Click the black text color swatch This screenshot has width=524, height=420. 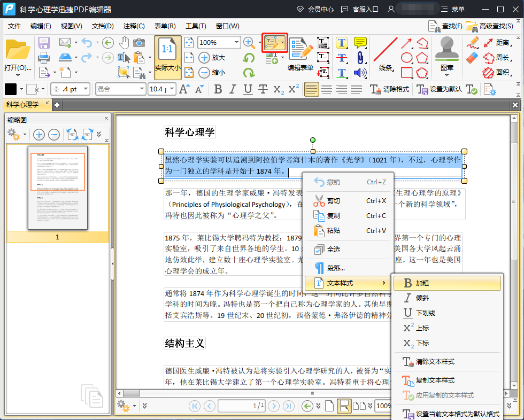click(11, 89)
